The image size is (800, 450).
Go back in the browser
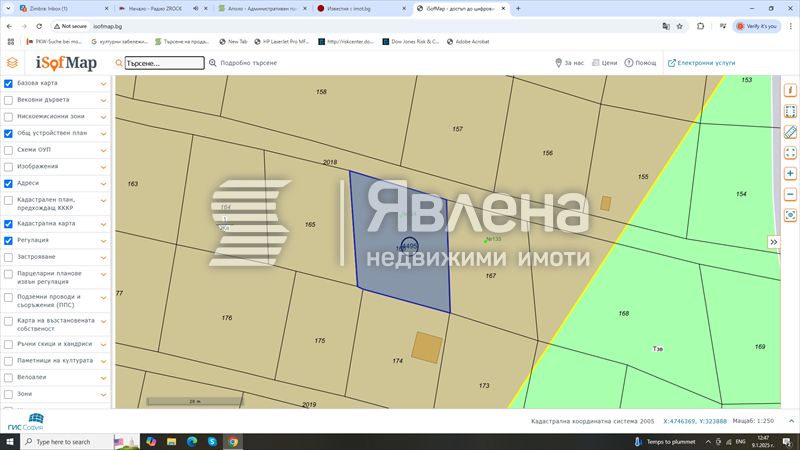[10, 26]
